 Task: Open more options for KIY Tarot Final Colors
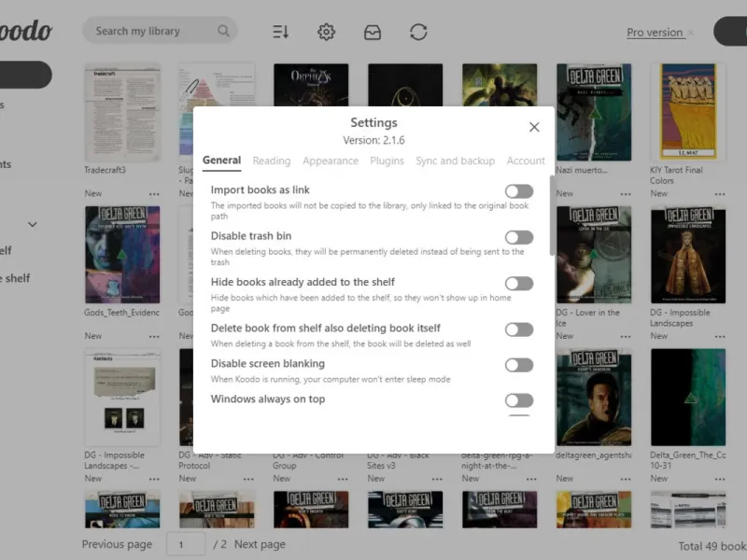pos(720,194)
